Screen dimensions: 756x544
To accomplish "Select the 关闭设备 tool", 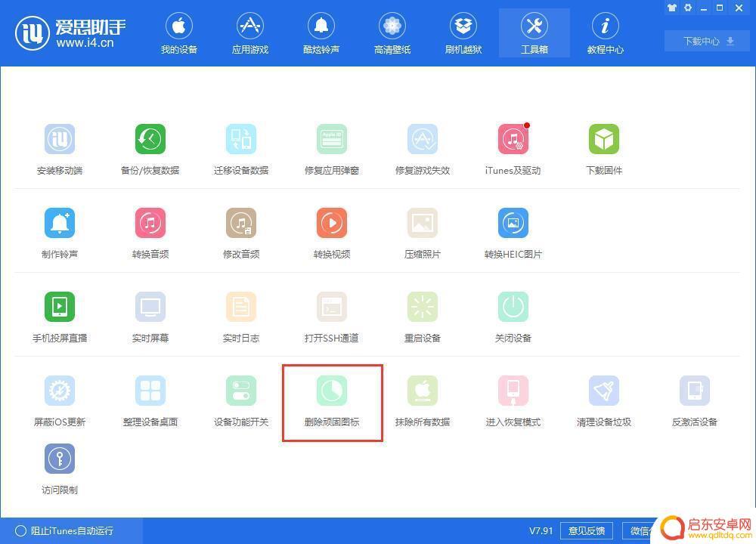I will click(513, 317).
